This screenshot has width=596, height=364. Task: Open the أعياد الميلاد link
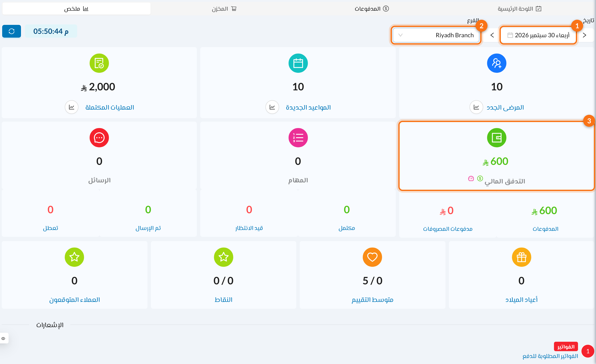[x=521, y=300]
